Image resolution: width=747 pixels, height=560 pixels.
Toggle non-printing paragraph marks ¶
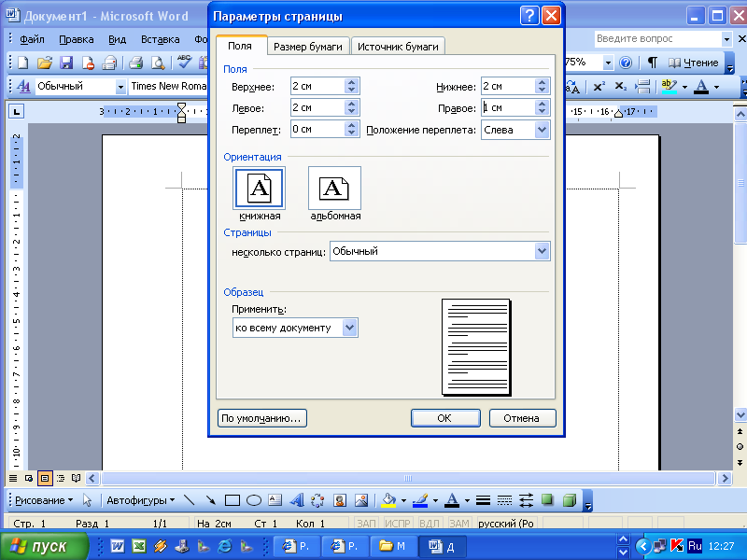(x=652, y=63)
